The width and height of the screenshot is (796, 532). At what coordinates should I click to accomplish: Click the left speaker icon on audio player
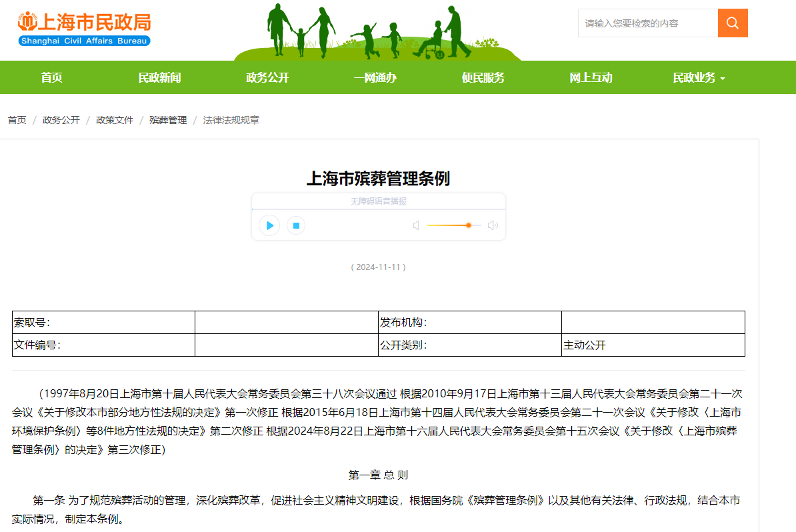point(416,225)
